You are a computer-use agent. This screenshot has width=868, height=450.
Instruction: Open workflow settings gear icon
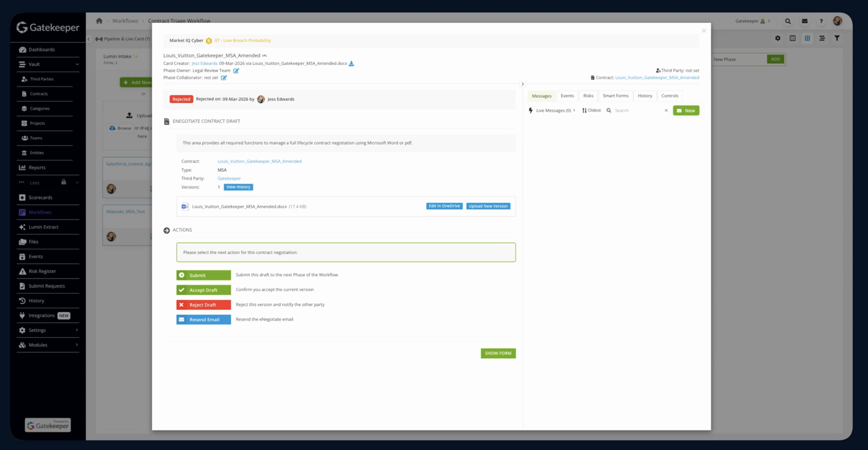[778, 38]
